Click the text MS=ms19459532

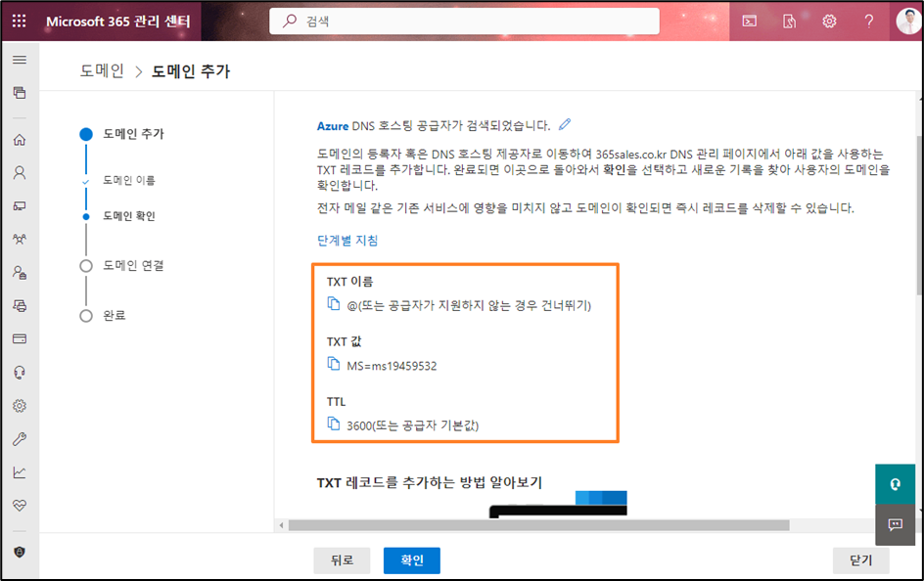(392, 366)
